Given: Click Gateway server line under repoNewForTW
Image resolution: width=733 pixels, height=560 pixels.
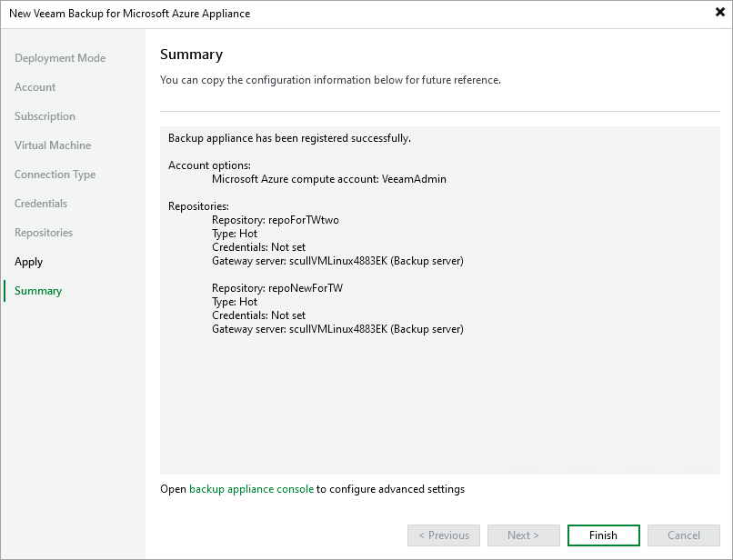Looking at the screenshot, I should coord(337,329).
